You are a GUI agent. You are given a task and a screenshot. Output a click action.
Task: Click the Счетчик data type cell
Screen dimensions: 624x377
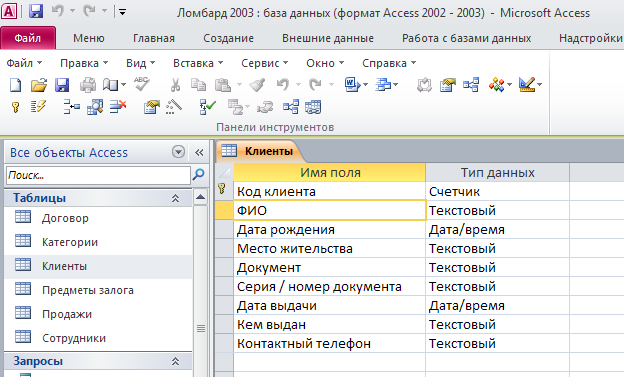click(x=497, y=191)
